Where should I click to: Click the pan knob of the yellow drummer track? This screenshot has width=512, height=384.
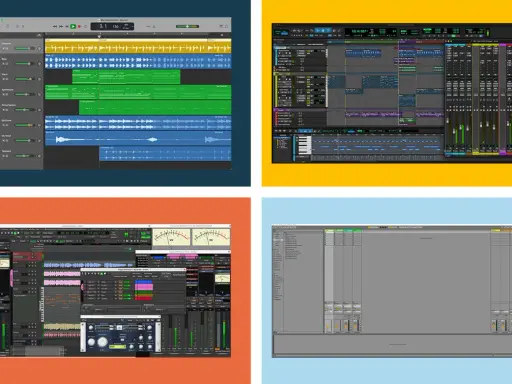39,48
